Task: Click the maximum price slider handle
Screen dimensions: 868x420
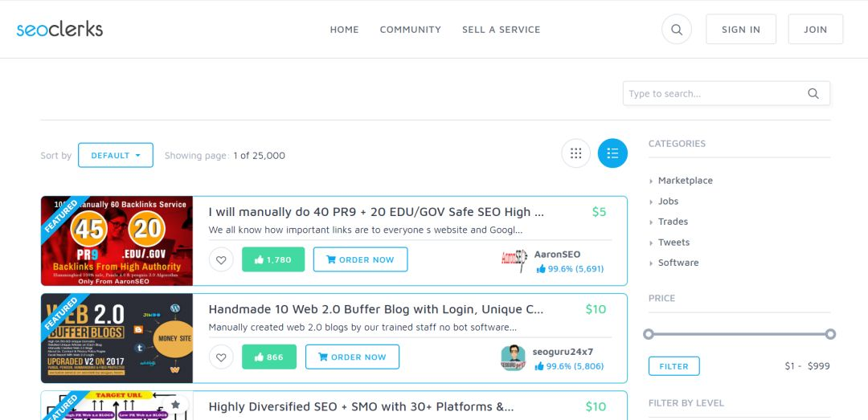Action: coord(829,334)
